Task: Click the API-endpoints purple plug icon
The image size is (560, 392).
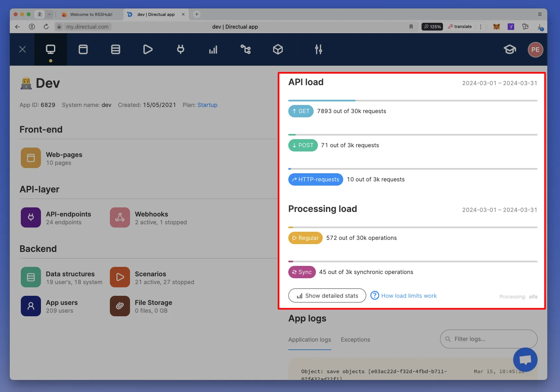Action: tap(31, 217)
